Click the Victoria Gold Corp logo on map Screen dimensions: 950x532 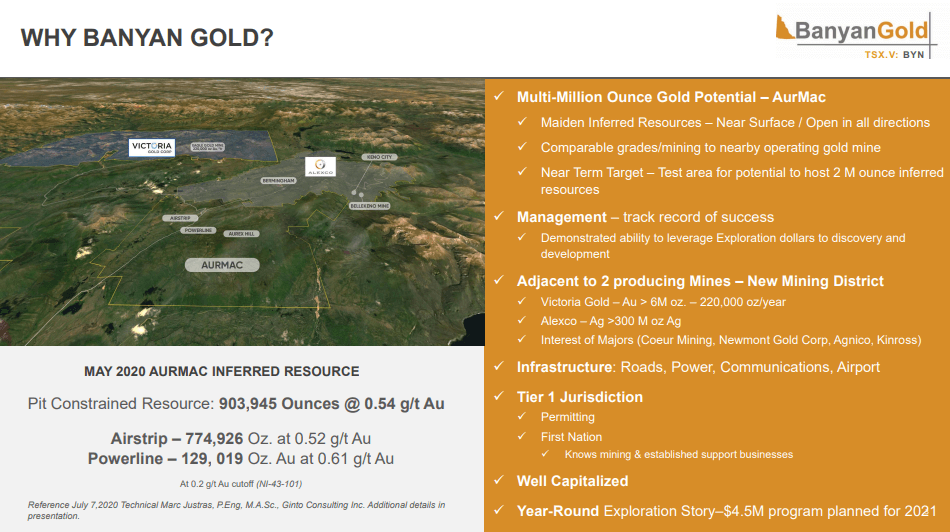point(151,147)
